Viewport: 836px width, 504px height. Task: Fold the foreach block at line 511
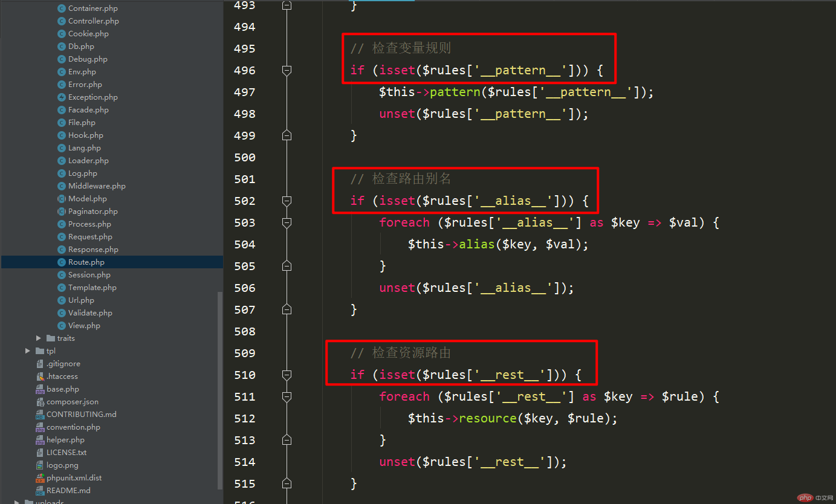coord(287,396)
